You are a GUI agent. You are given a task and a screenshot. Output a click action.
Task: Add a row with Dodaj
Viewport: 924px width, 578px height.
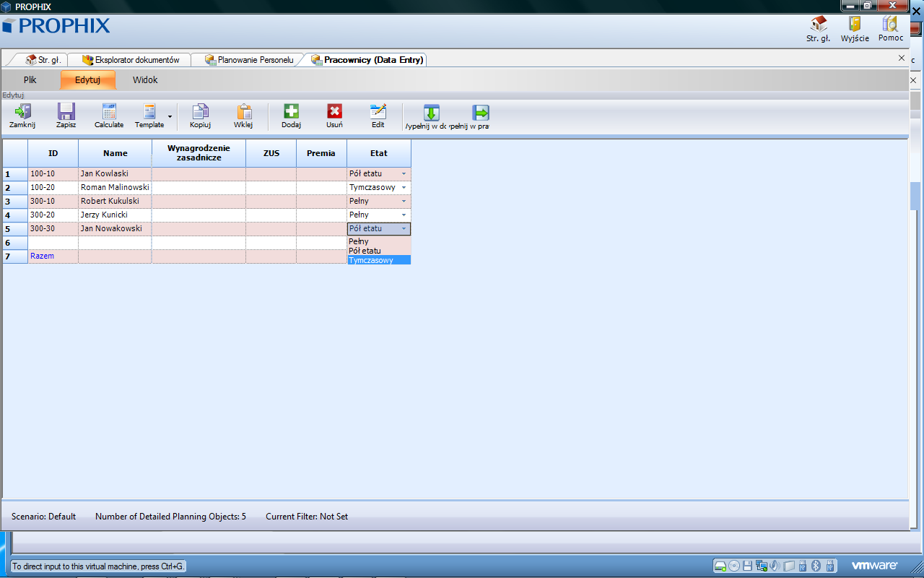(291, 112)
